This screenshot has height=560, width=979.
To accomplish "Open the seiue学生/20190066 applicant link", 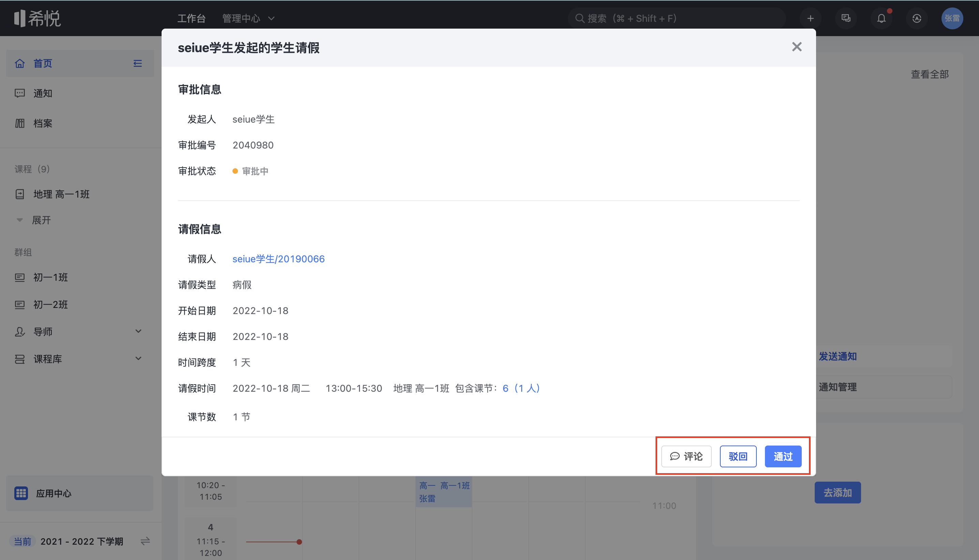I will (278, 259).
